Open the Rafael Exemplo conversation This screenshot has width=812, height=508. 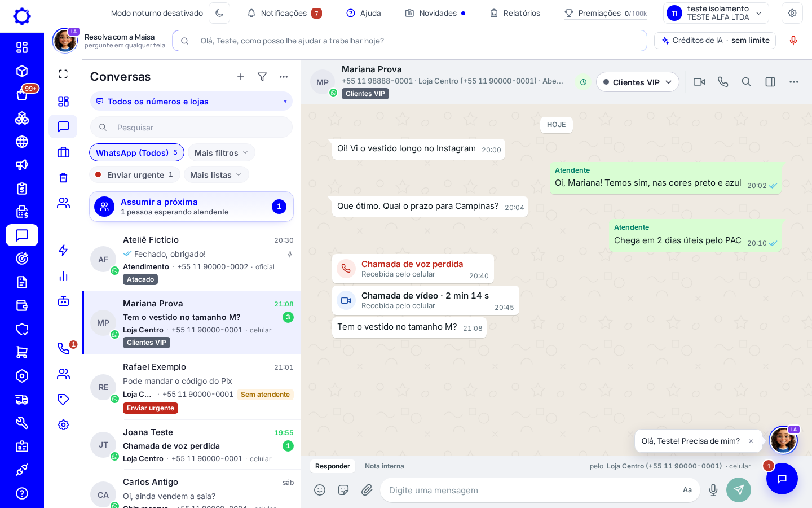(191, 387)
